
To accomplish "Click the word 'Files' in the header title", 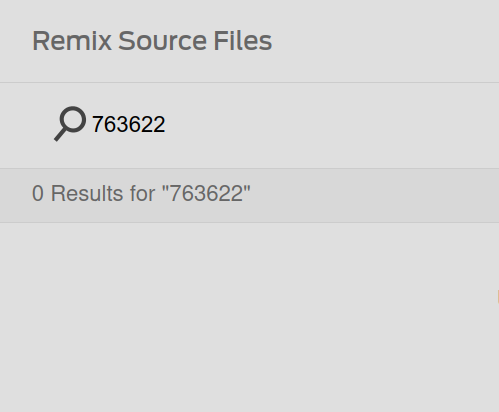I will (x=243, y=41).
